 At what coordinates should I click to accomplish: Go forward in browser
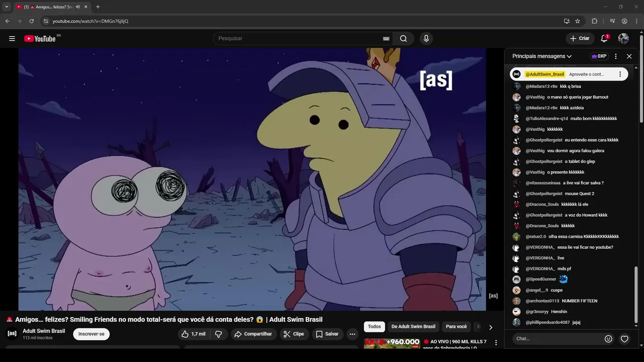[x=19, y=21]
